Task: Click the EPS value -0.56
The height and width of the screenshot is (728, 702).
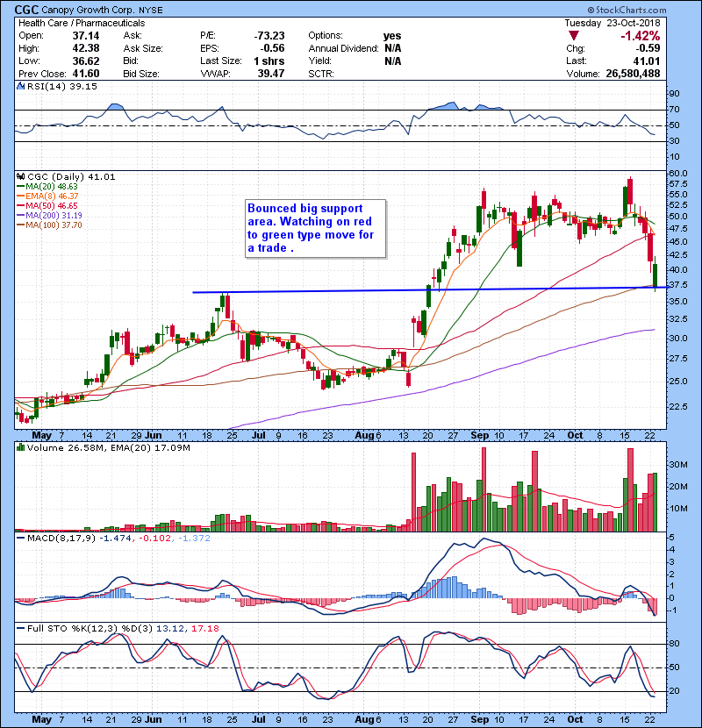Action: coord(272,48)
